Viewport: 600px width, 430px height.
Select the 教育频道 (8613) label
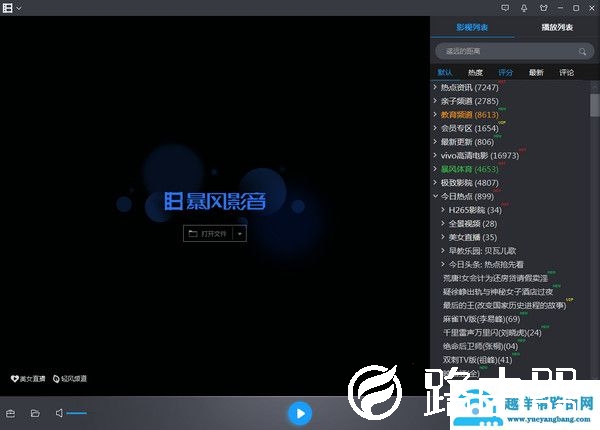(x=470, y=115)
